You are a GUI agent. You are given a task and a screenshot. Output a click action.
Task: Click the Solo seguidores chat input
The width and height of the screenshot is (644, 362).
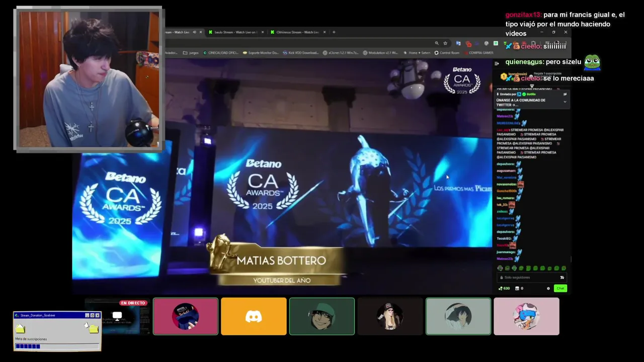pyautogui.click(x=532, y=278)
